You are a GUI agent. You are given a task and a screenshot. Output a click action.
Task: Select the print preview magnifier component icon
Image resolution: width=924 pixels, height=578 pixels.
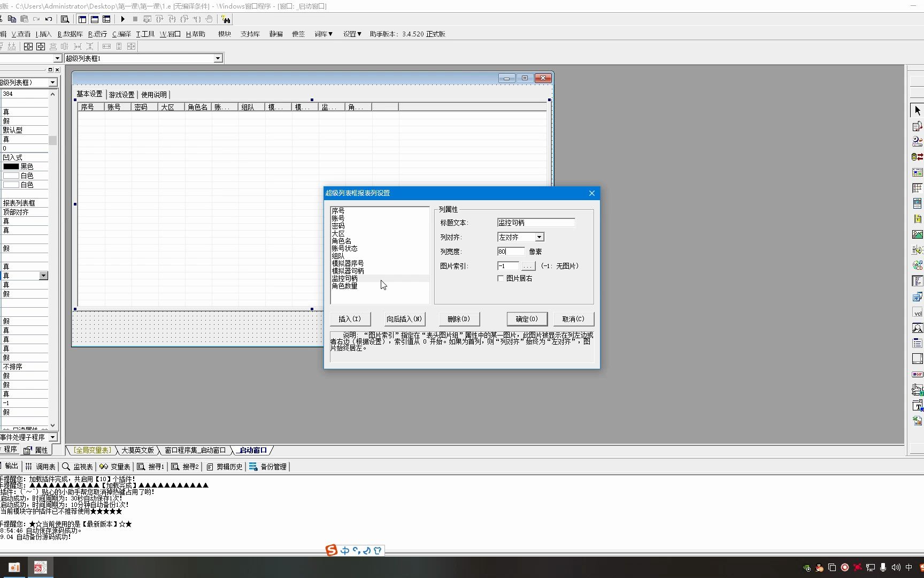917,328
